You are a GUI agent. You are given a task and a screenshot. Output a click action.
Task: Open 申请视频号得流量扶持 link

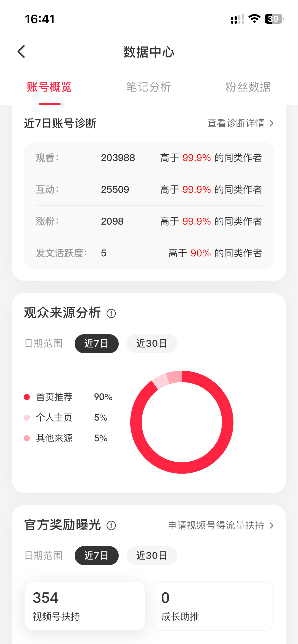(x=216, y=525)
